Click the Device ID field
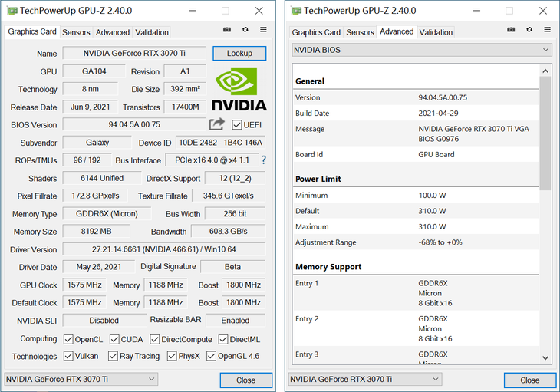This screenshot has height=392, width=560. [x=220, y=143]
